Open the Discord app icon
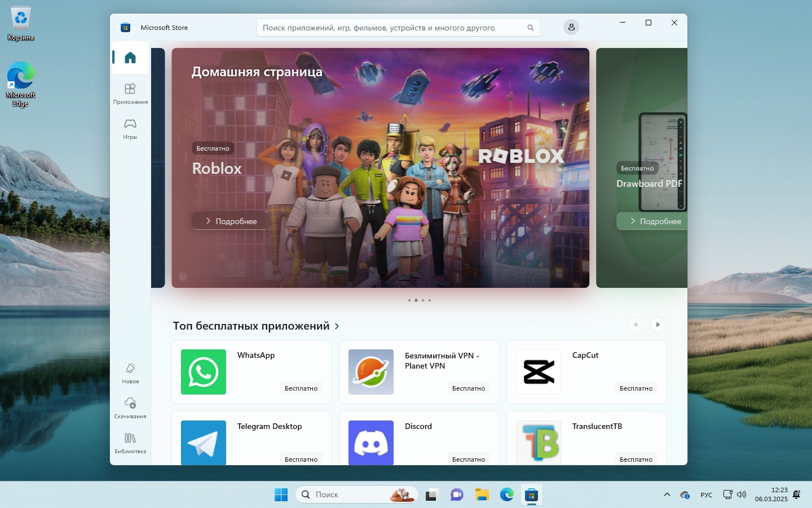Image resolution: width=812 pixels, height=508 pixels. (371, 443)
